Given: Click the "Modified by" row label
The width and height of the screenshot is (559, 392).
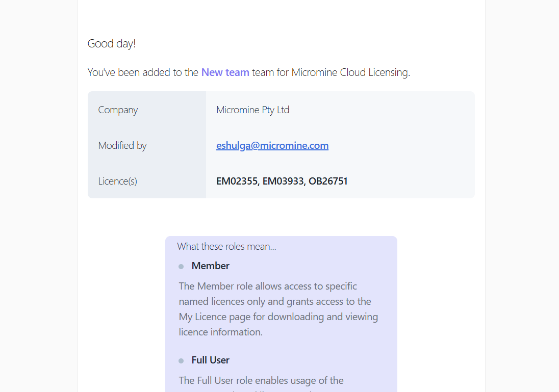Looking at the screenshot, I should pos(122,146).
